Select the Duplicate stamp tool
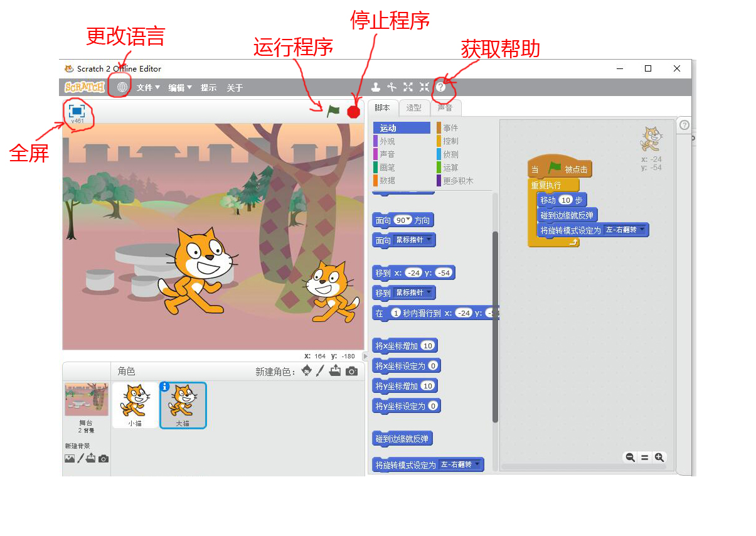Screen dimensions: 756x536 (376, 87)
